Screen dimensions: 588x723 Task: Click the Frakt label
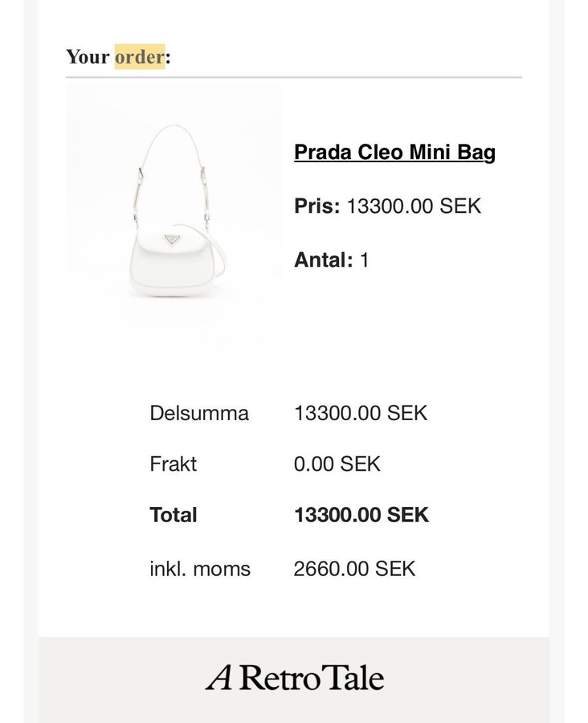[173, 464]
